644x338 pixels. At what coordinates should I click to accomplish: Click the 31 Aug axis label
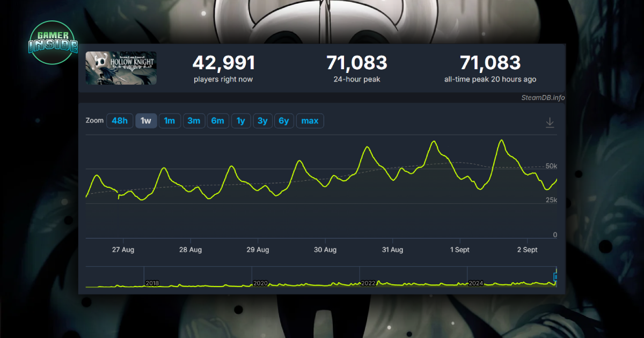[x=392, y=250]
